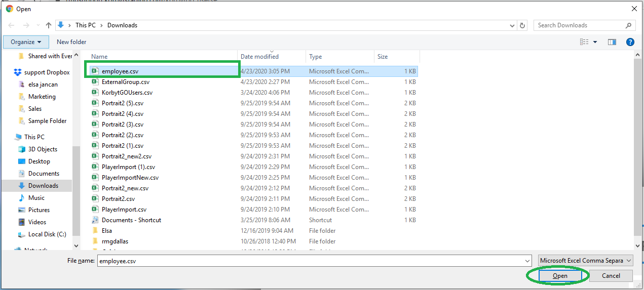Click This PC in the address breadcrumb

point(86,25)
